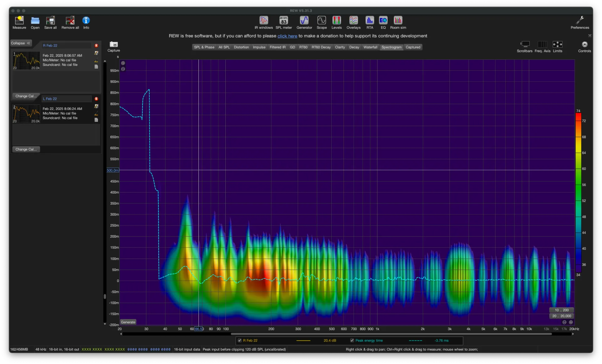Open the graph Controls gear
The width and height of the screenshot is (602, 364).
[x=584, y=44]
